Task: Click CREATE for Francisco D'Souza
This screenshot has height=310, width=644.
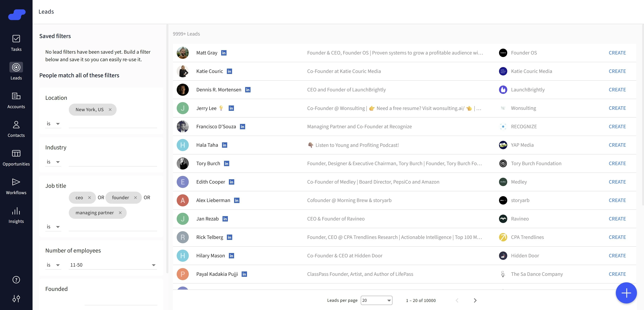Action: point(617,127)
